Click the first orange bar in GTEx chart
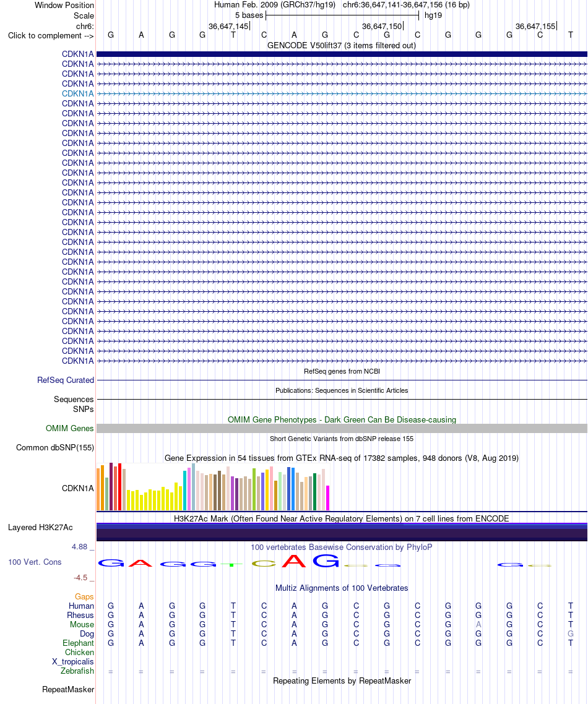Viewport: 588px width, 704px height. [x=98, y=489]
